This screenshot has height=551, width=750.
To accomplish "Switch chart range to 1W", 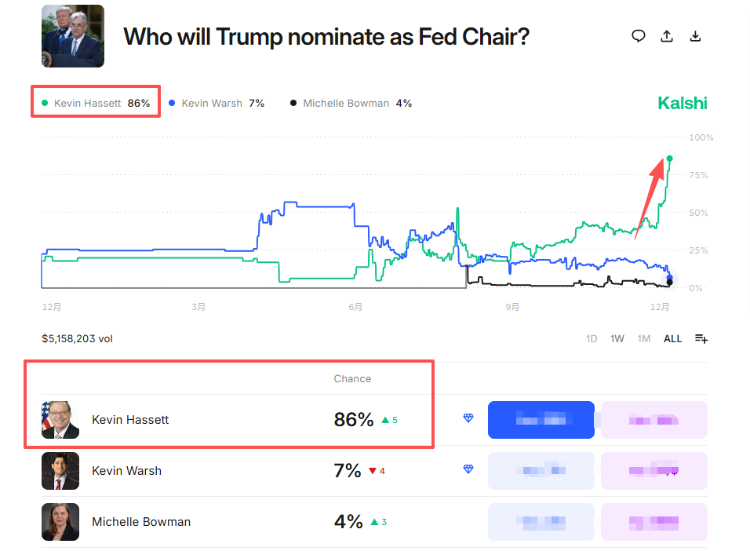I will pos(617,339).
